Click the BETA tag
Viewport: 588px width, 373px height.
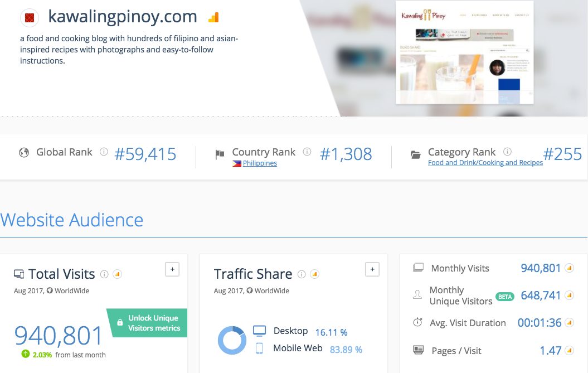[x=505, y=297]
